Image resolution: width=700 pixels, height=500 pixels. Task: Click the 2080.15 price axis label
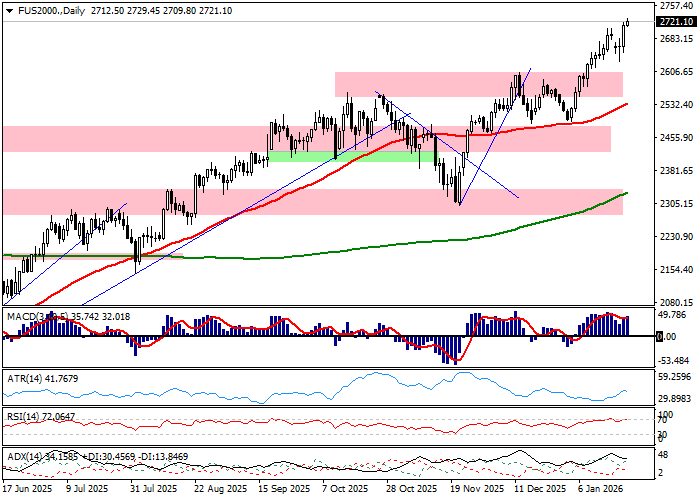coord(676,303)
